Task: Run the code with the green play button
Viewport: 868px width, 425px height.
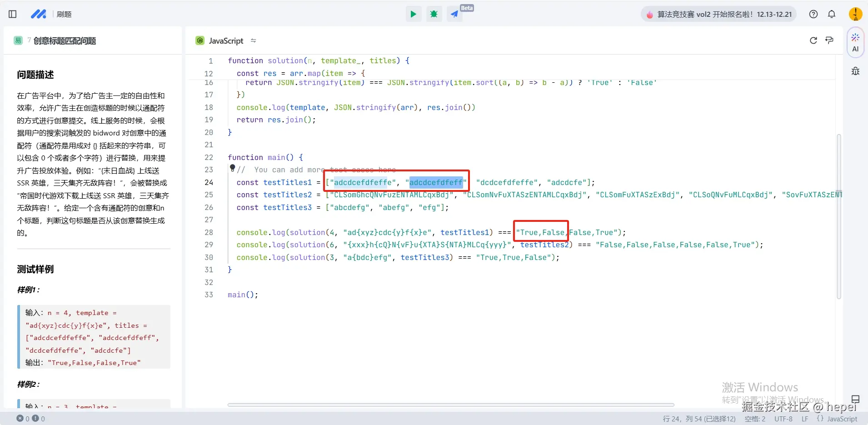Action: coord(413,14)
